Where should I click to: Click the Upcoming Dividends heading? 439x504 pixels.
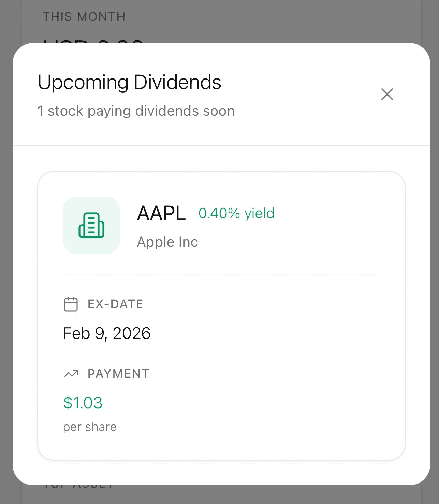pos(130,82)
